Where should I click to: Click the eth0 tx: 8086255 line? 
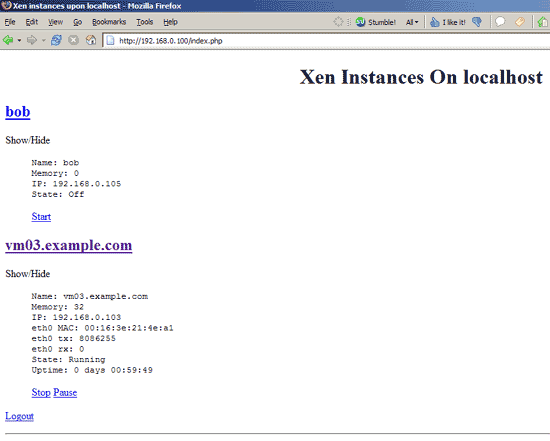(74, 339)
